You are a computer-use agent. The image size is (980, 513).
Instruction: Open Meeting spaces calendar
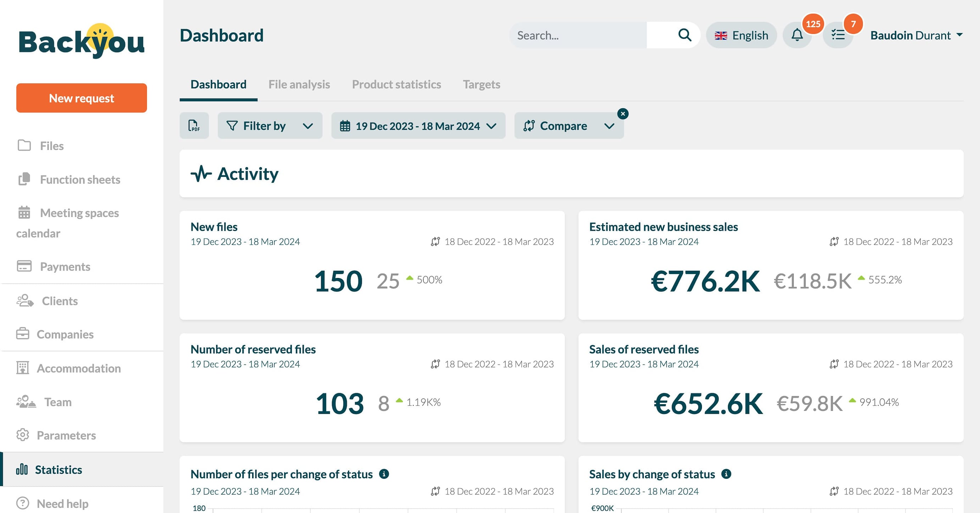coord(79,213)
